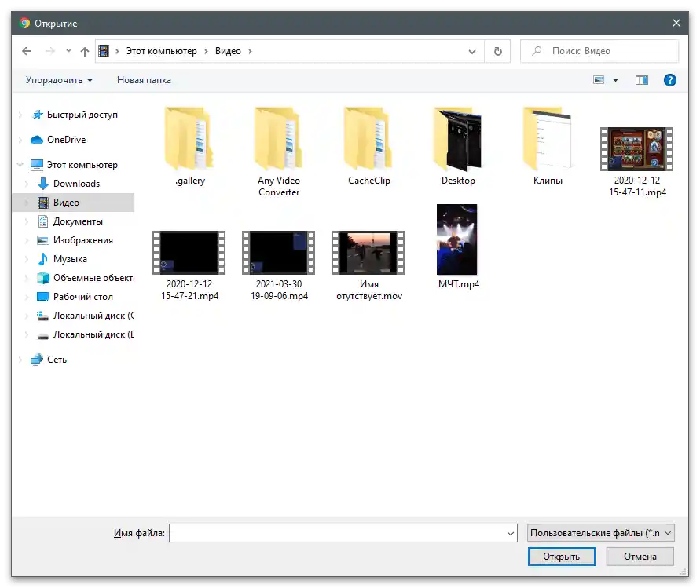
Task: Open 'Документы' in the sidebar
Action: coord(78,221)
